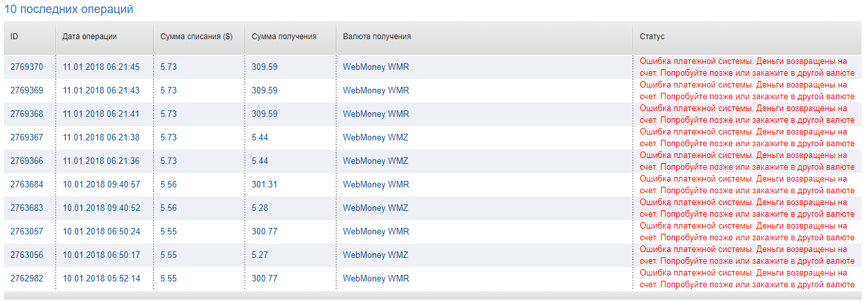The image size is (868, 301).
Task: Select operation ID 2763684
Action: [x=27, y=184]
